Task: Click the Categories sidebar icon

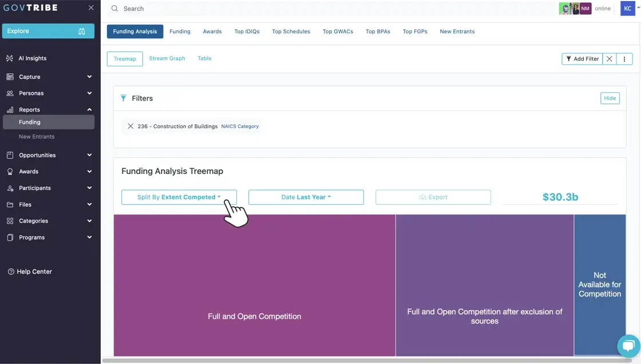Action: pos(9,220)
